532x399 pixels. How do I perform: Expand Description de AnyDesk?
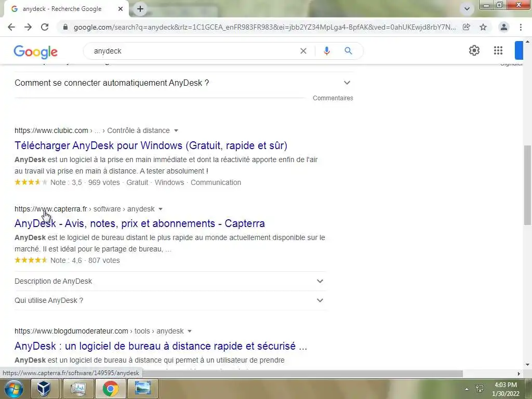point(170,281)
